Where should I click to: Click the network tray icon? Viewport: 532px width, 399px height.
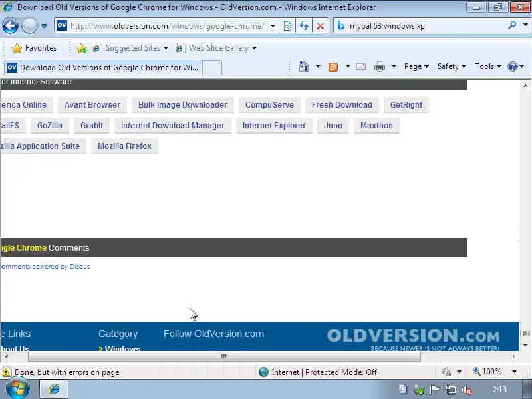click(452, 390)
